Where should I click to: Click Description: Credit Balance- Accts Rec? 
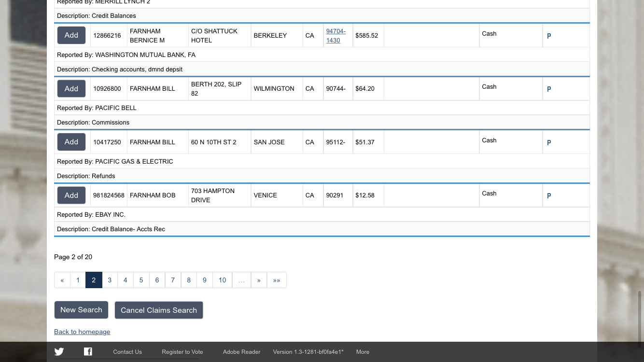pyautogui.click(x=322, y=229)
